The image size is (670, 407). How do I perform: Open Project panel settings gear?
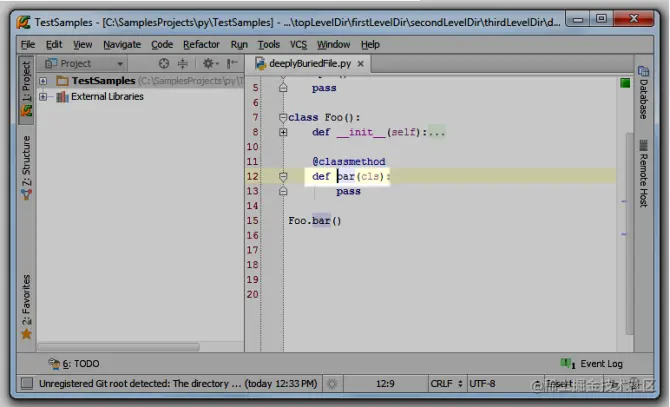[210, 64]
